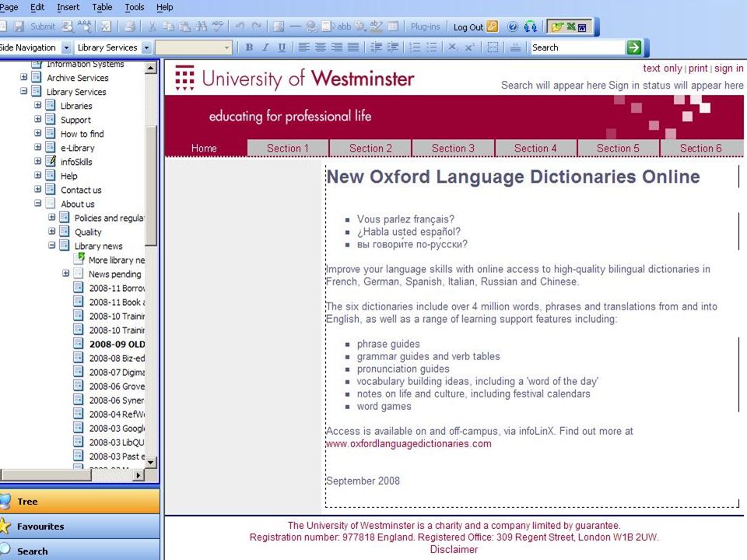Click the text only link

pyautogui.click(x=662, y=68)
